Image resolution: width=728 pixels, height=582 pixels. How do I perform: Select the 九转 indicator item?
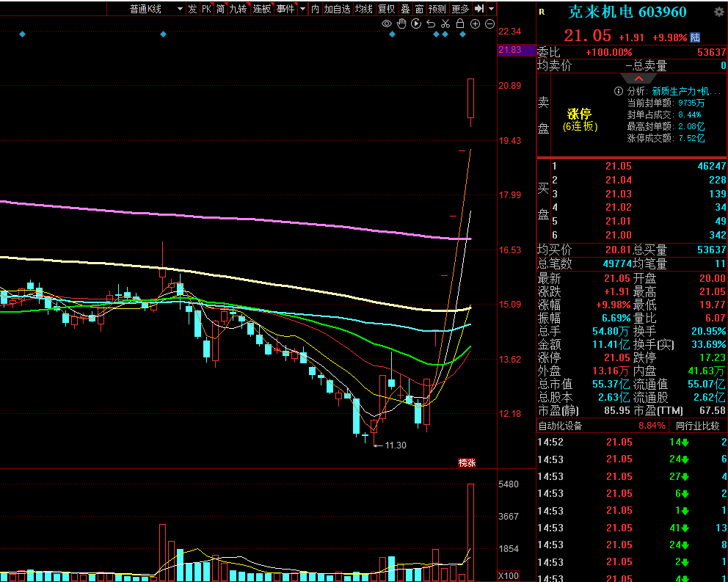(x=237, y=9)
